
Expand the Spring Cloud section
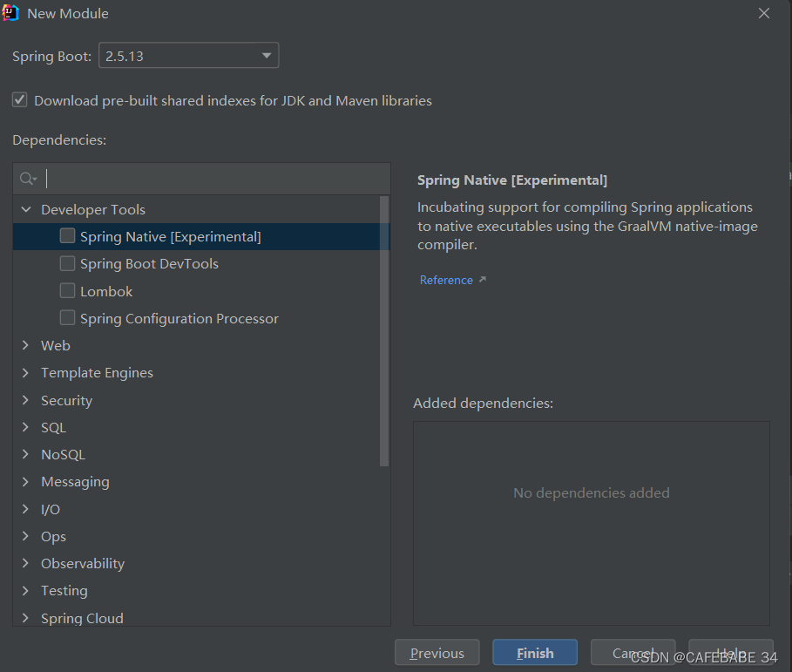pyautogui.click(x=25, y=618)
